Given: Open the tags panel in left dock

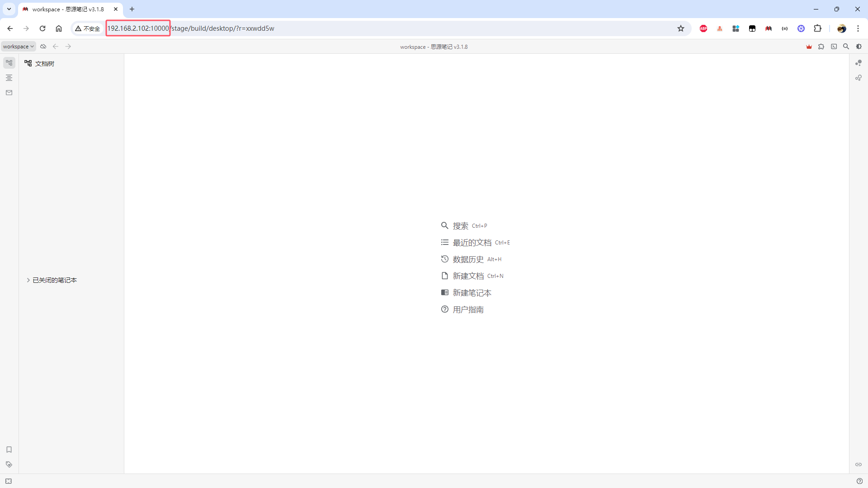Looking at the screenshot, I should (x=9, y=465).
